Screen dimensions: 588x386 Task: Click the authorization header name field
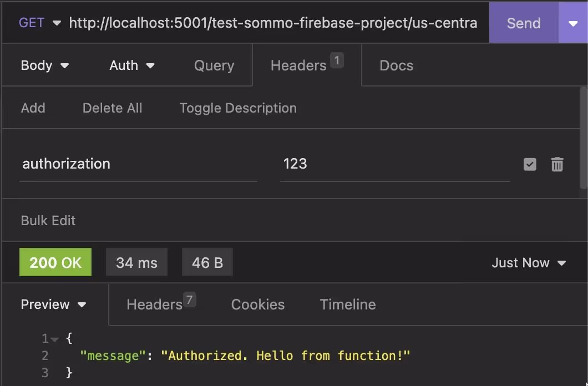point(138,164)
